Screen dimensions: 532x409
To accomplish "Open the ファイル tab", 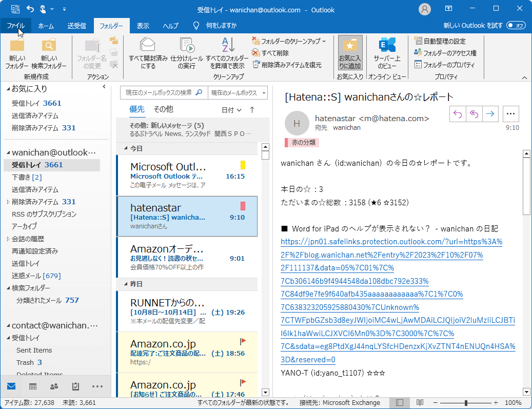I will (x=15, y=26).
